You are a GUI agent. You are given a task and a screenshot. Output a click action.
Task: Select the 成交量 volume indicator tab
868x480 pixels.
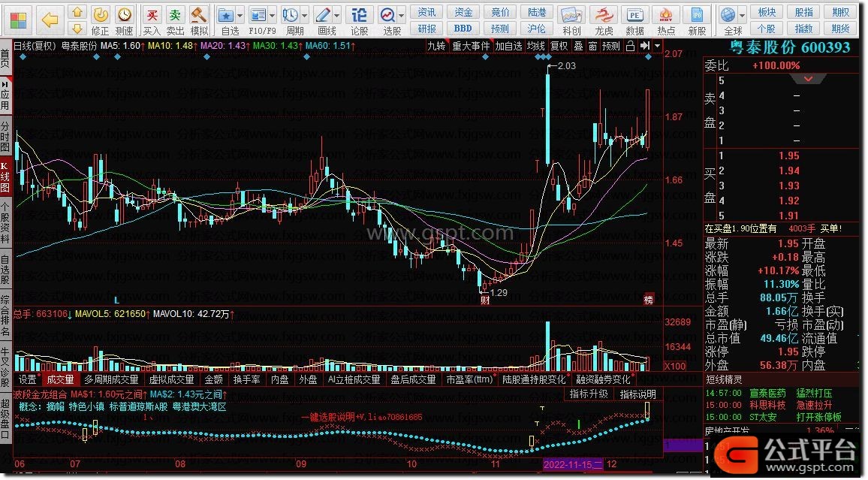(60, 379)
